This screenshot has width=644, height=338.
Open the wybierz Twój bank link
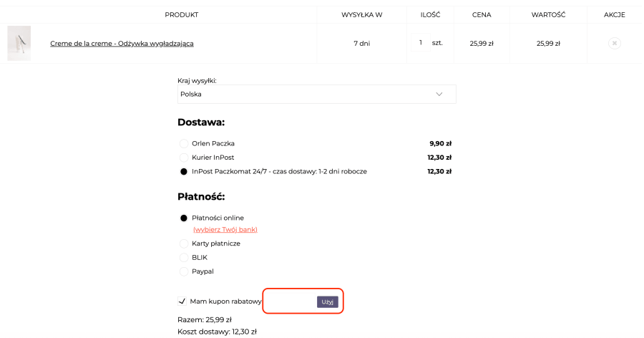[225, 229]
